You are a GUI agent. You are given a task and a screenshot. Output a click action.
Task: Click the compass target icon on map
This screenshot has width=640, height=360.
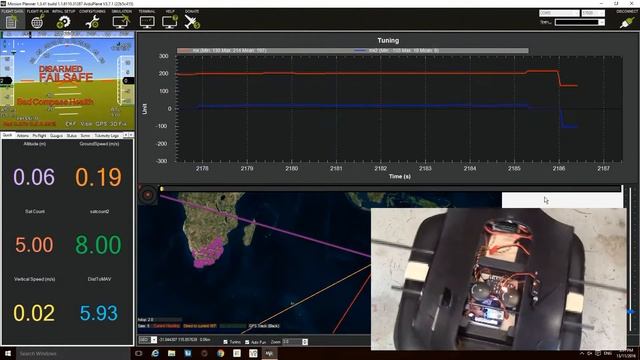pos(148,195)
